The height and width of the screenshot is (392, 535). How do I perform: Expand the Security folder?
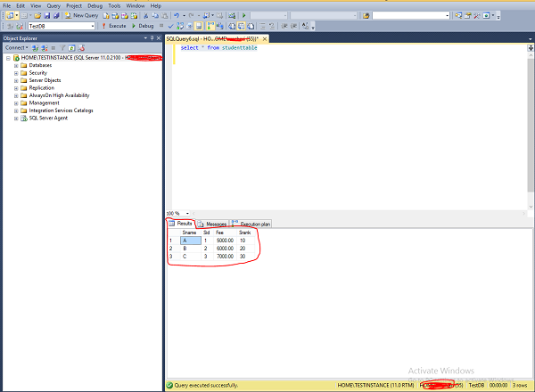[16, 73]
